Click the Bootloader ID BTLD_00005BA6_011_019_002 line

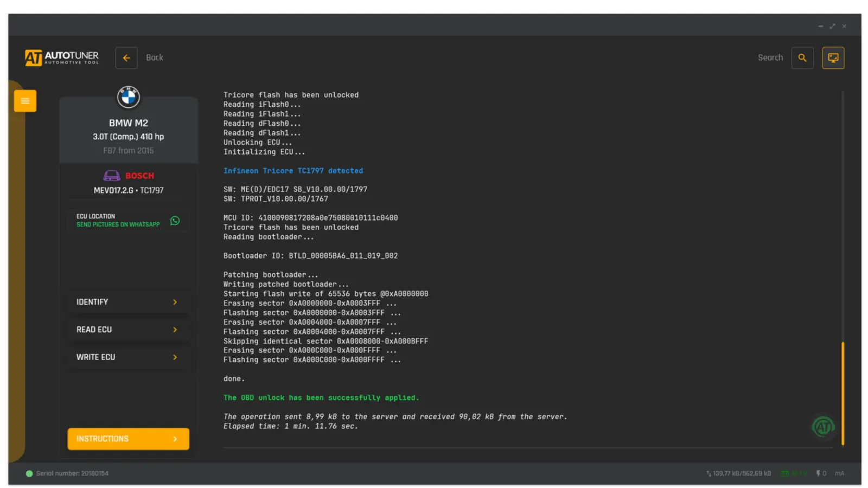pos(311,256)
